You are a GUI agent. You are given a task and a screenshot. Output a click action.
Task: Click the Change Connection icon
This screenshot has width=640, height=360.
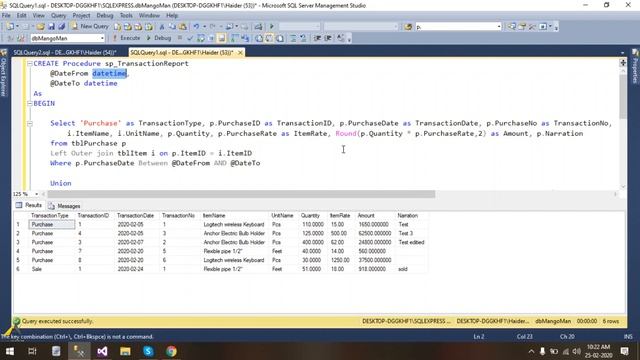[x=20, y=38]
